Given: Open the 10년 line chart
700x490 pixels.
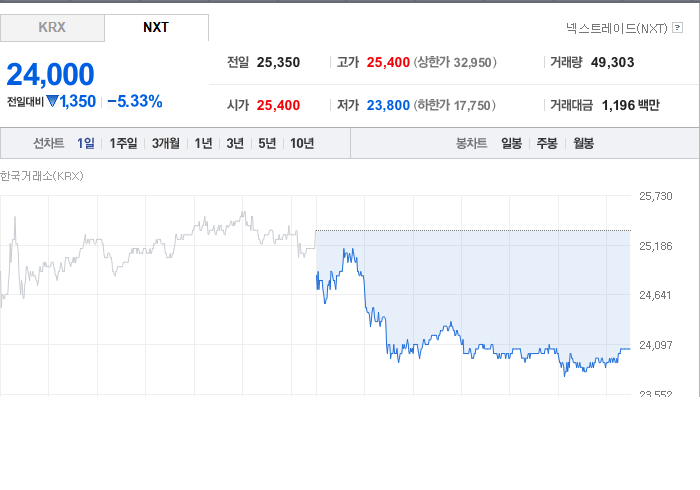Looking at the screenshot, I should tap(302, 143).
